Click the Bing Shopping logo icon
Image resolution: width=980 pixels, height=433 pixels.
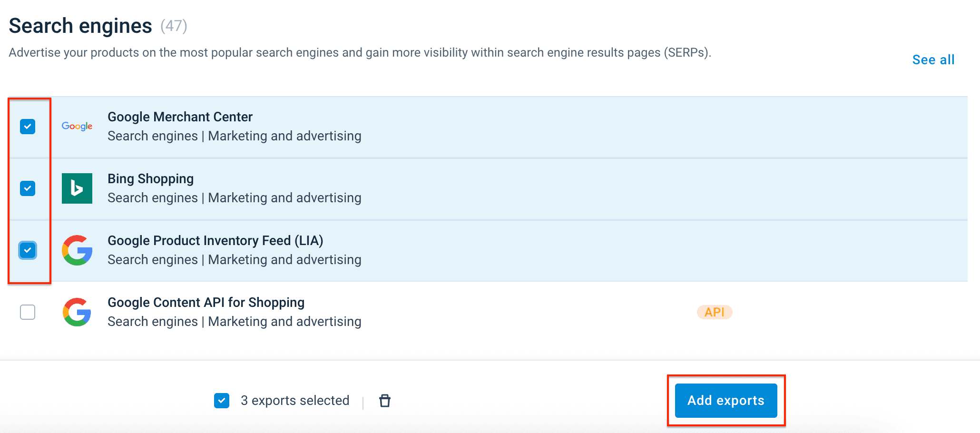[77, 188]
